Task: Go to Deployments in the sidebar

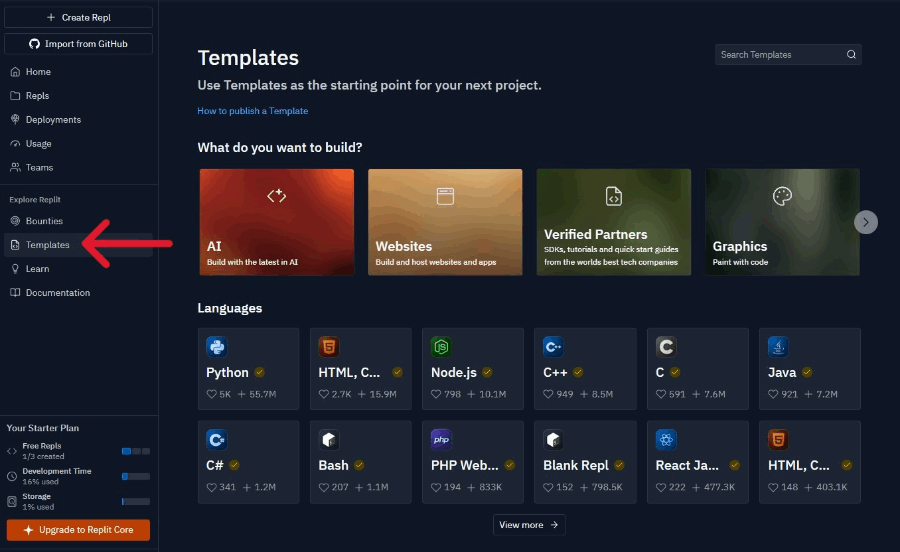Action: pyautogui.click(x=79, y=119)
